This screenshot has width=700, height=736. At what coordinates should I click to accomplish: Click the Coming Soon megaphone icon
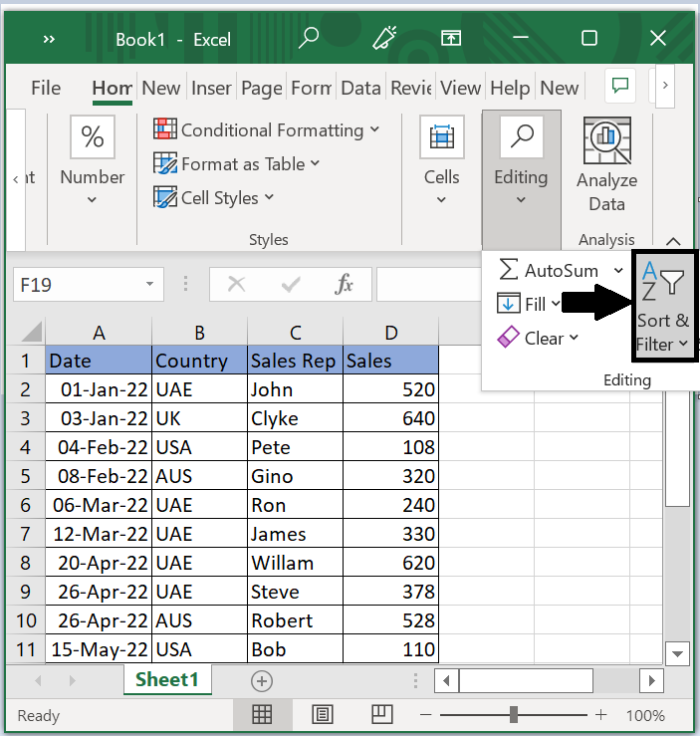click(x=385, y=38)
